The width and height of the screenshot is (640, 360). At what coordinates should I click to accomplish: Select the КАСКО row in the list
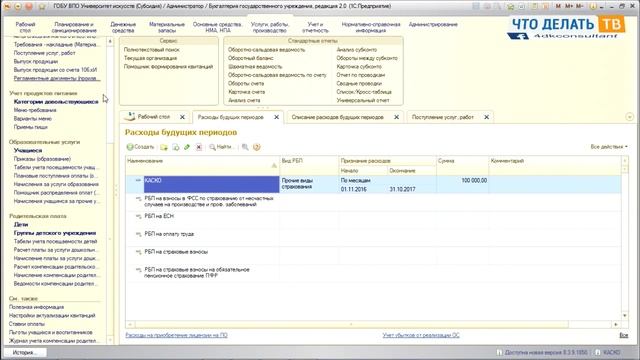[373, 184]
